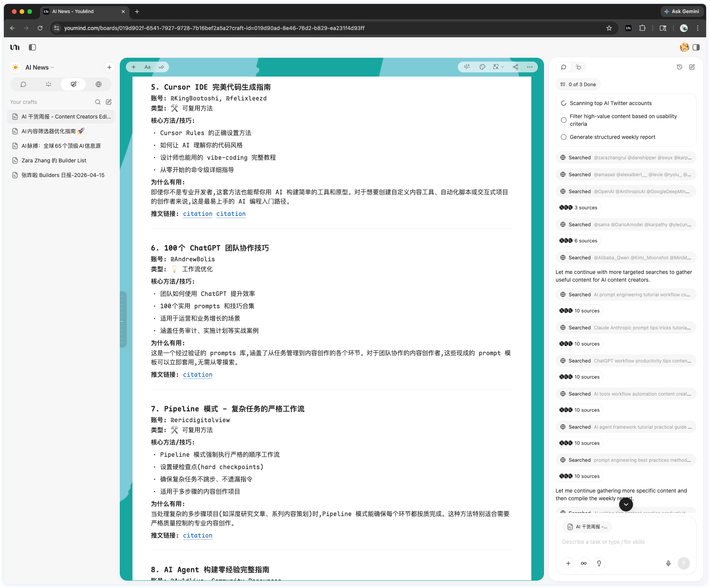
Task: Open the citation link under ChatGPT 团队协作技巧
Action: pyautogui.click(x=198, y=374)
